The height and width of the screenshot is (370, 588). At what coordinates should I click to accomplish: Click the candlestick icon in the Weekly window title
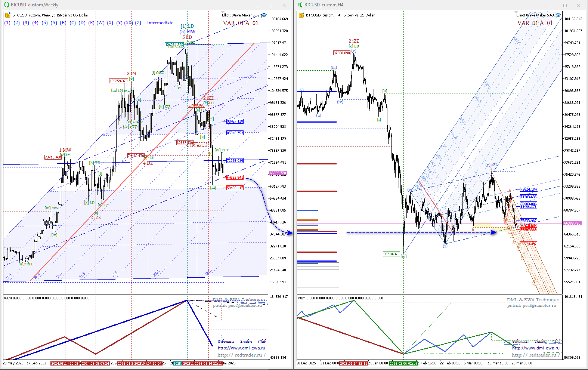coord(6,5)
